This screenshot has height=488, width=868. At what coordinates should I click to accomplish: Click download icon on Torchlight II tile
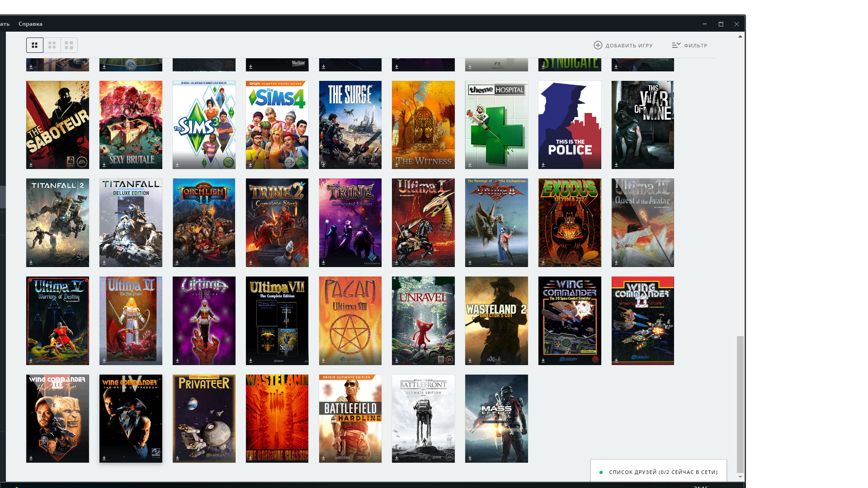point(177,263)
